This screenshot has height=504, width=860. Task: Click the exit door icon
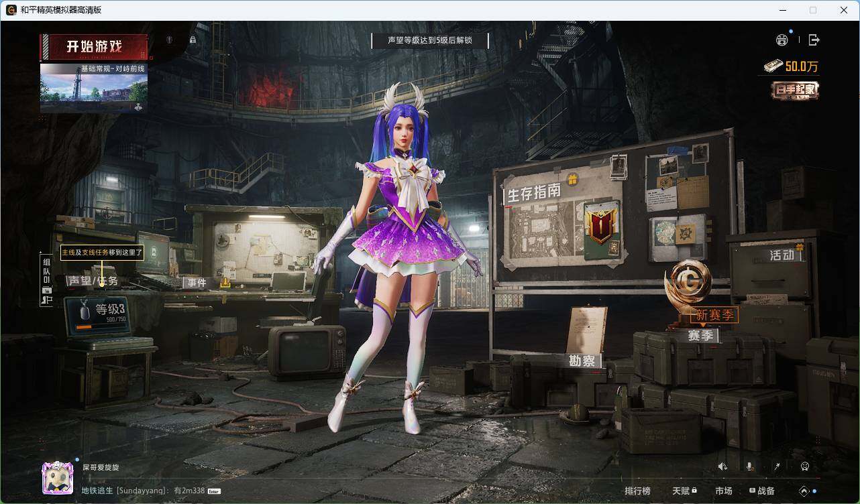(x=814, y=40)
